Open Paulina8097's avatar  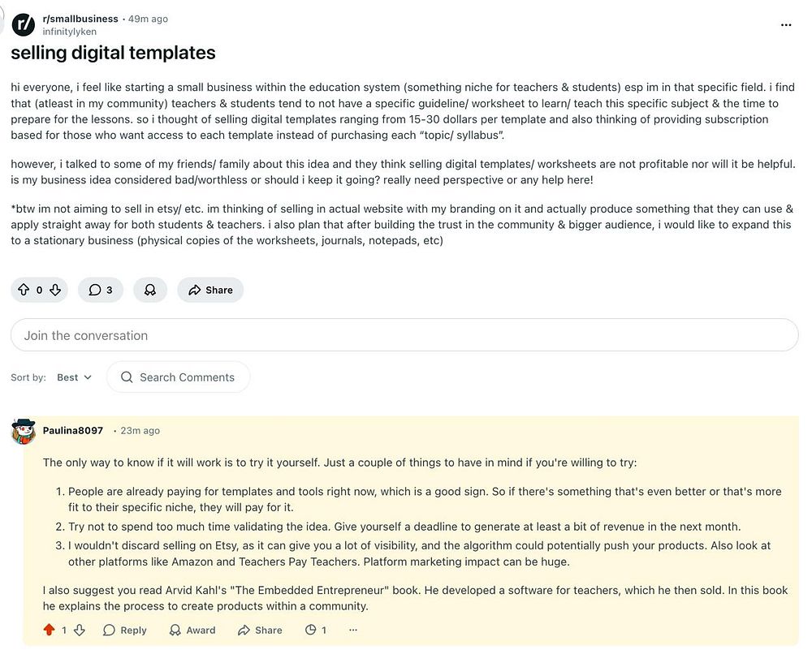[24, 432]
